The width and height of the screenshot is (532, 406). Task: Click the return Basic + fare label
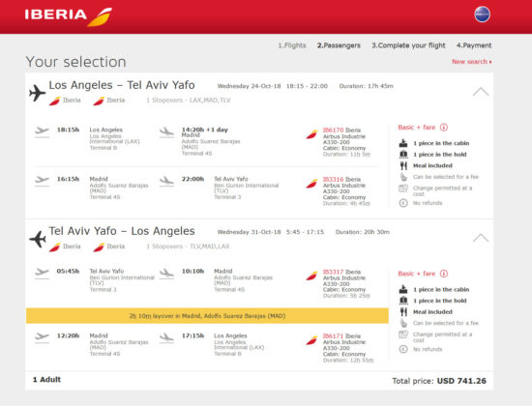pyautogui.click(x=416, y=274)
